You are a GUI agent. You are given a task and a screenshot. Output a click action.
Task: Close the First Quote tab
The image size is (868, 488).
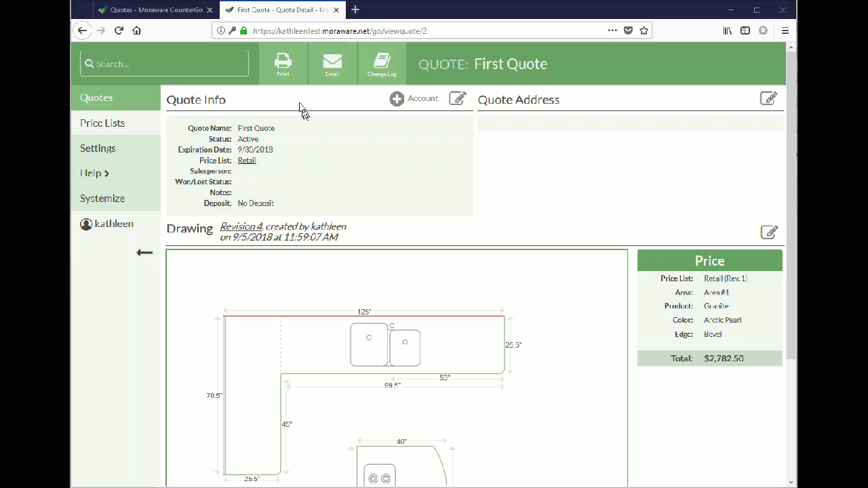[336, 10]
